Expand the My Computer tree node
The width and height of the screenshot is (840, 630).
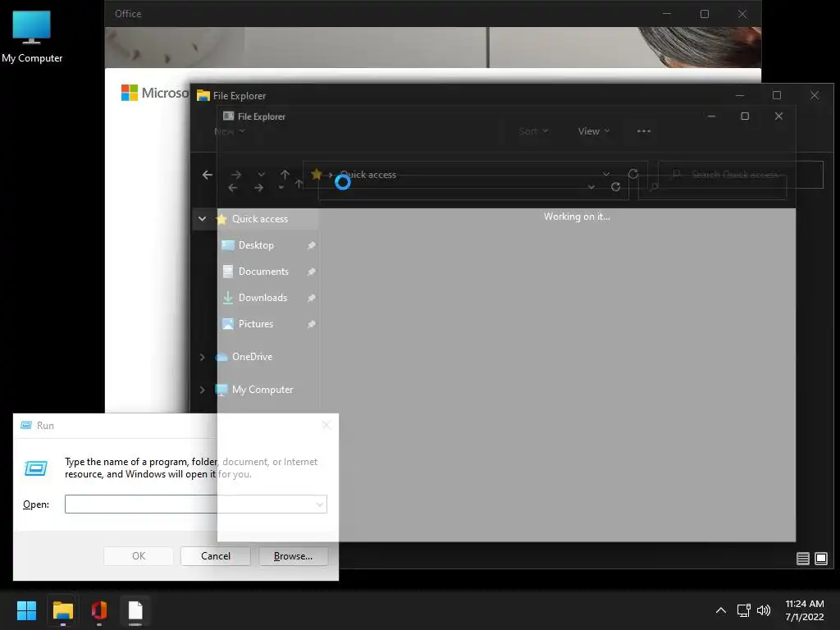[x=202, y=390]
